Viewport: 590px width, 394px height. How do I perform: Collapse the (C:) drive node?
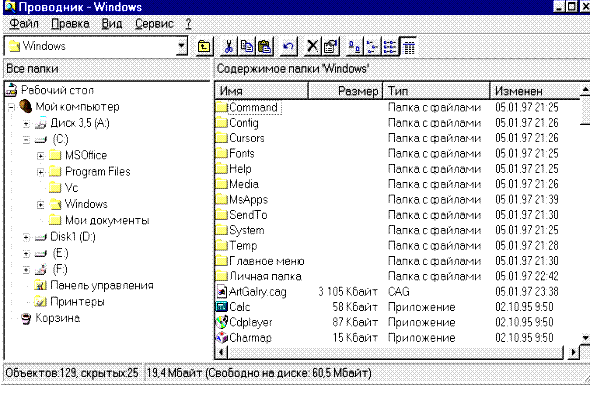(x=26, y=140)
